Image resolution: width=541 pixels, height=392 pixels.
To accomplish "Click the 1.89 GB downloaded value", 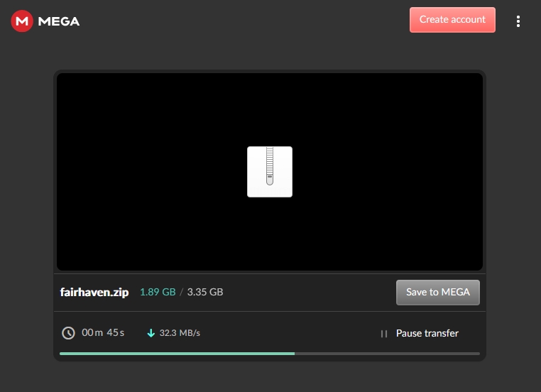I will (158, 292).
